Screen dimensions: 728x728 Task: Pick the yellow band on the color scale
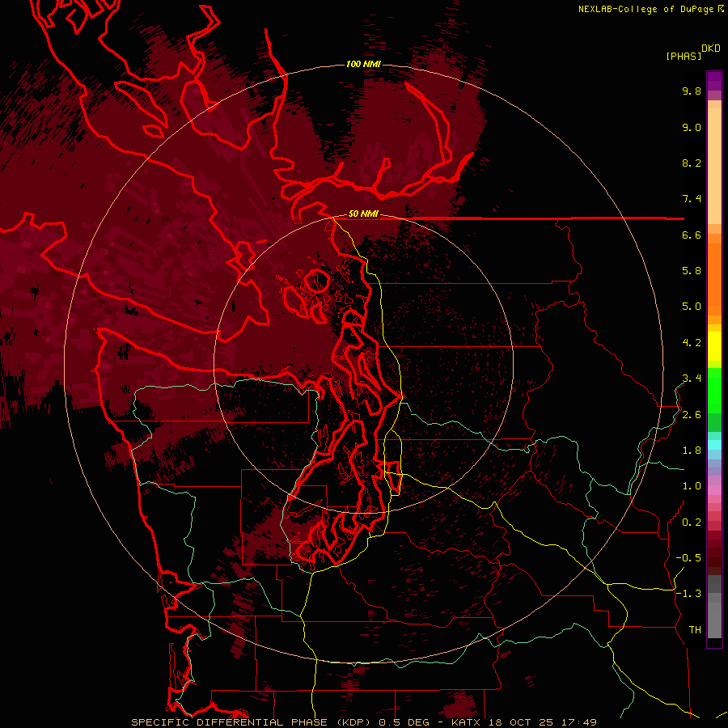tap(714, 346)
